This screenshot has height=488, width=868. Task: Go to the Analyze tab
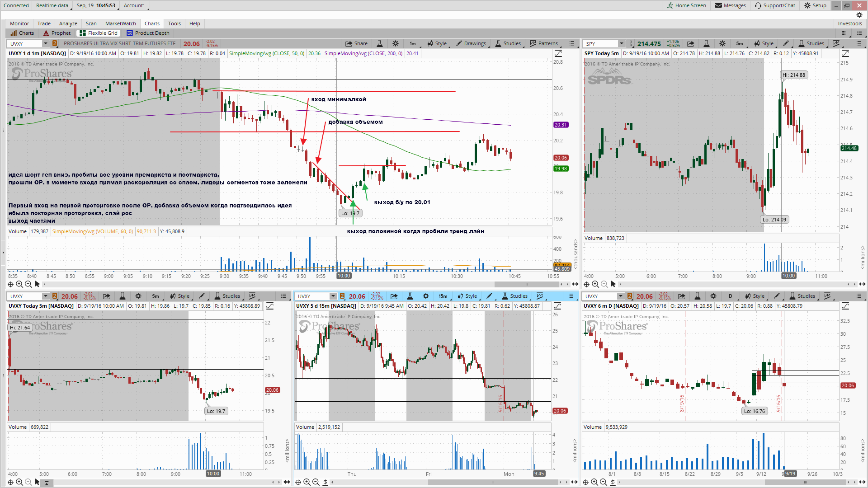pyautogui.click(x=68, y=23)
